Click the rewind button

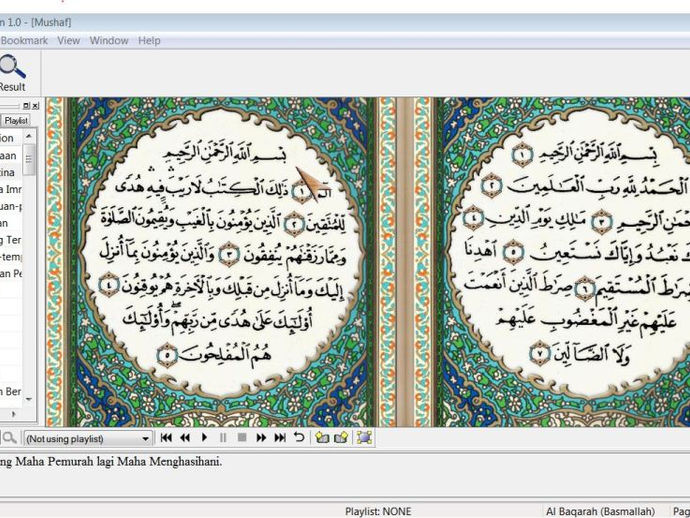(185, 437)
